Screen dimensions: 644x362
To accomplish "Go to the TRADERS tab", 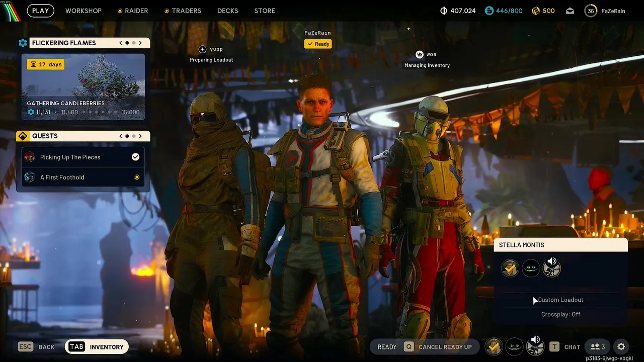I will tap(183, 11).
